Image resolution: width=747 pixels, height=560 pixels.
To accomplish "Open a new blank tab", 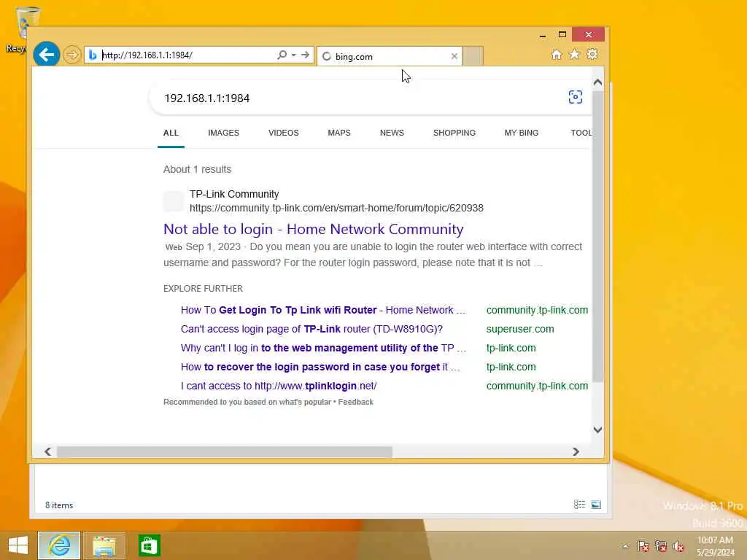I will 473,56.
